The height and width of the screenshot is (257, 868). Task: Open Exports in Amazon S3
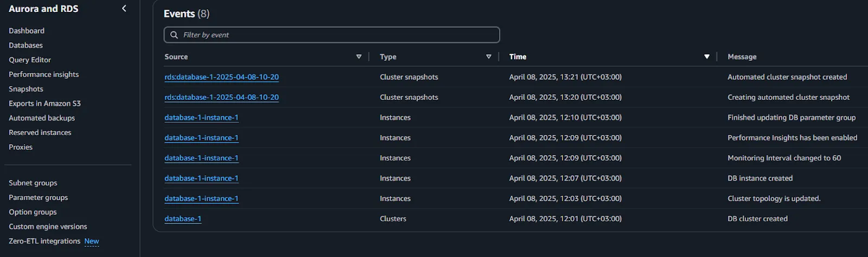44,104
